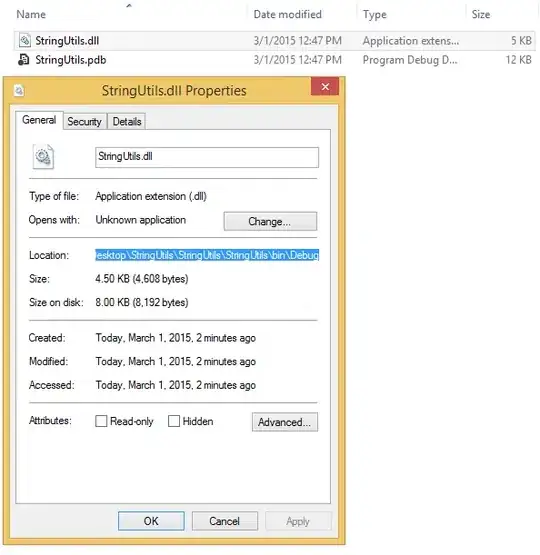
Task: Click the 5 KB size cell
Action: [x=521, y=41]
